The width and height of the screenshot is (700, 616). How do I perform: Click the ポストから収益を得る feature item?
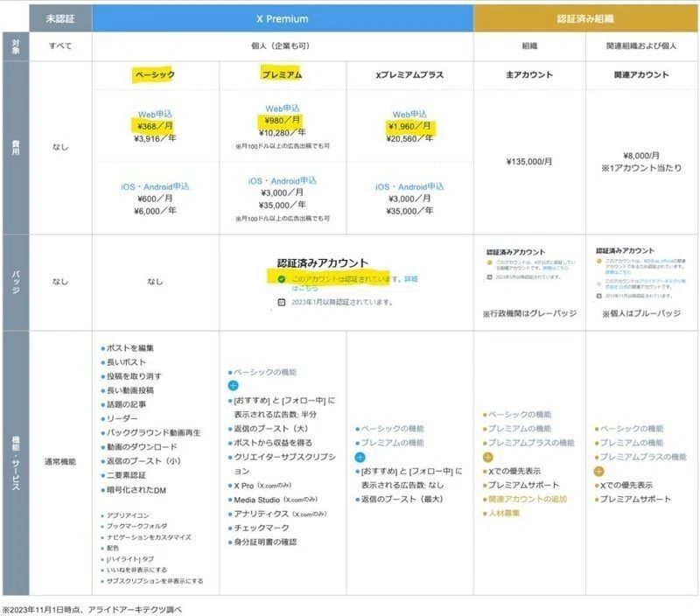coord(273,443)
